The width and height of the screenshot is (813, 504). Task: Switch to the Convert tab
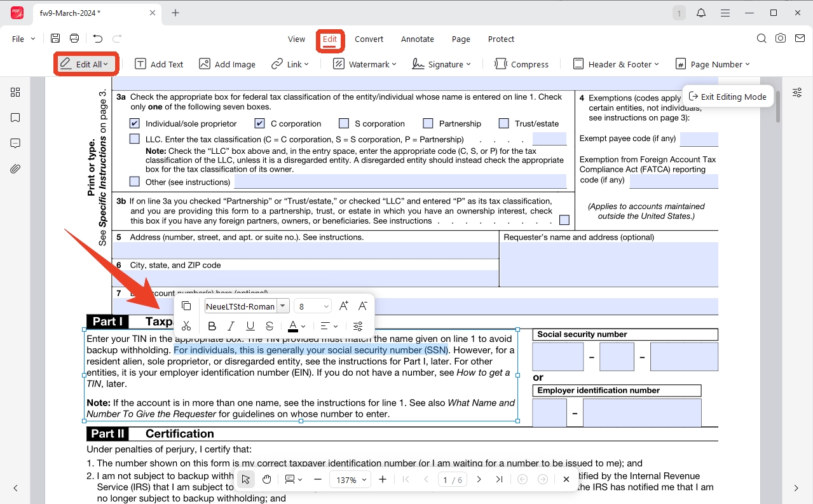coord(369,39)
